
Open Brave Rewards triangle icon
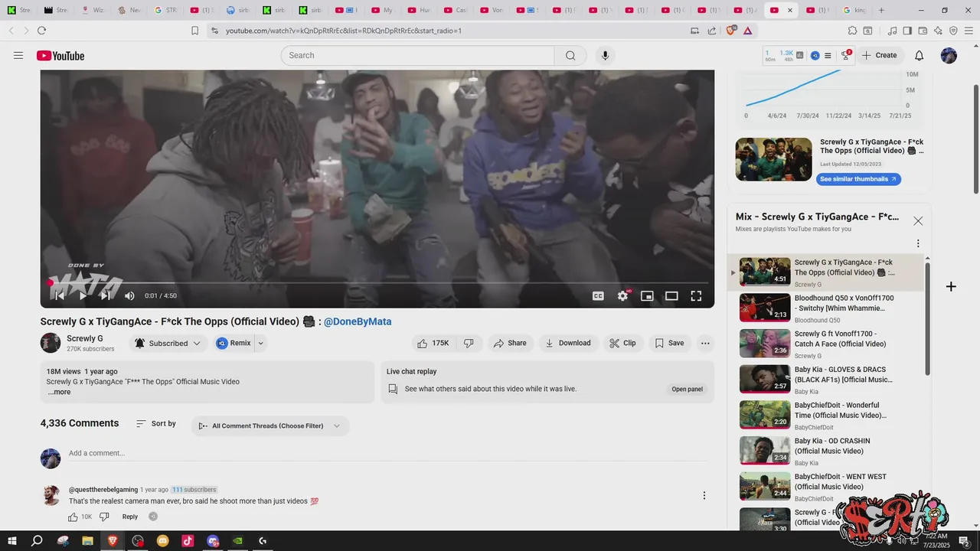pyautogui.click(x=747, y=31)
